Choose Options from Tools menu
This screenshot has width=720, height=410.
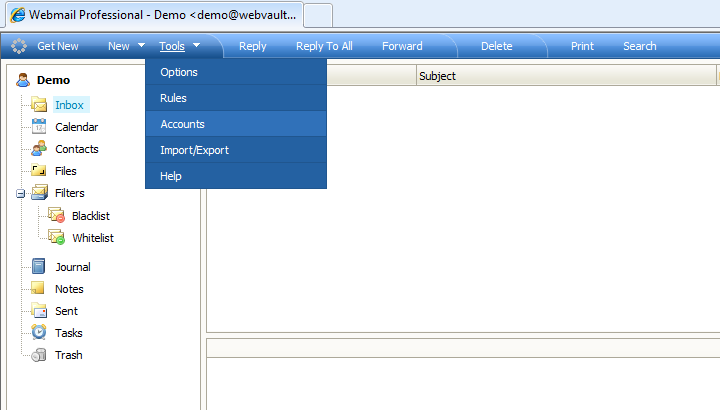(x=179, y=72)
